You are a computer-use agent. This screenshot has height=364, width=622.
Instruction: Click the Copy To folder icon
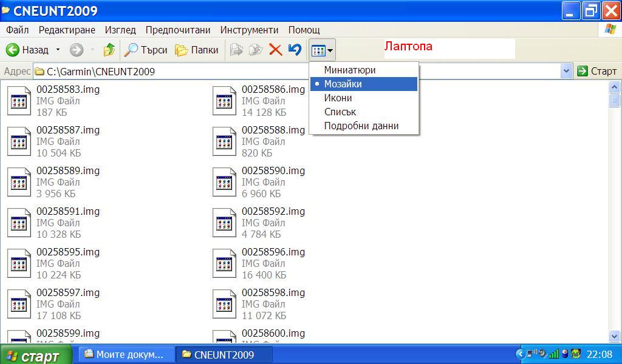(x=256, y=50)
